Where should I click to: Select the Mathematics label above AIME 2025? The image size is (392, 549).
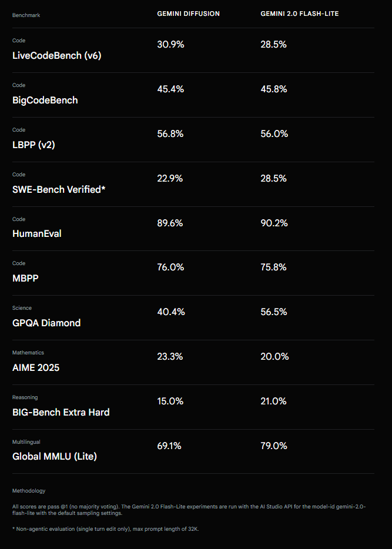point(28,353)
